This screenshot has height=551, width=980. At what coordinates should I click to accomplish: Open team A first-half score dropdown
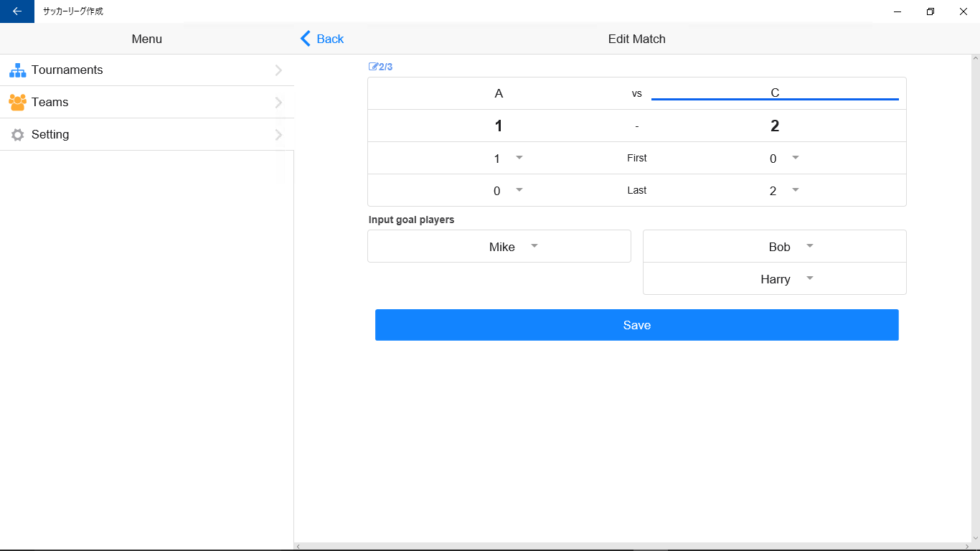[x=519, y=158]
